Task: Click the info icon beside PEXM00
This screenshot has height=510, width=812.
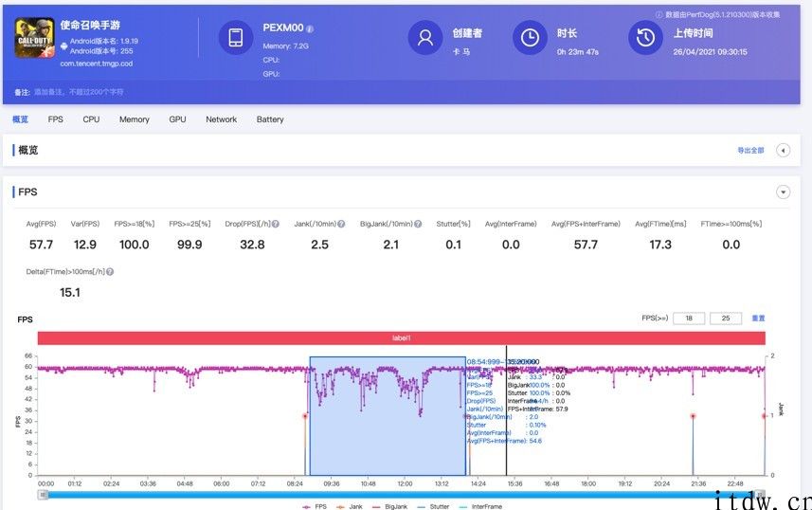Action: [310, 29]
